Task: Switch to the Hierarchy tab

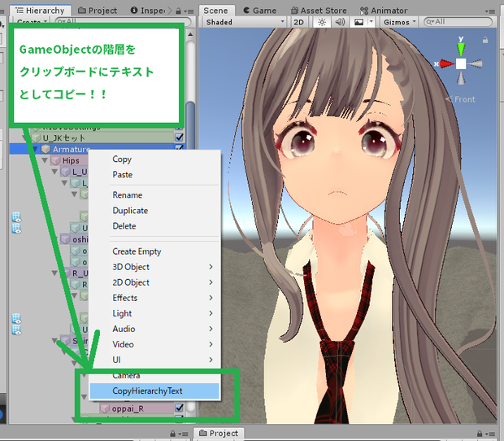Action: coord(40,11)
